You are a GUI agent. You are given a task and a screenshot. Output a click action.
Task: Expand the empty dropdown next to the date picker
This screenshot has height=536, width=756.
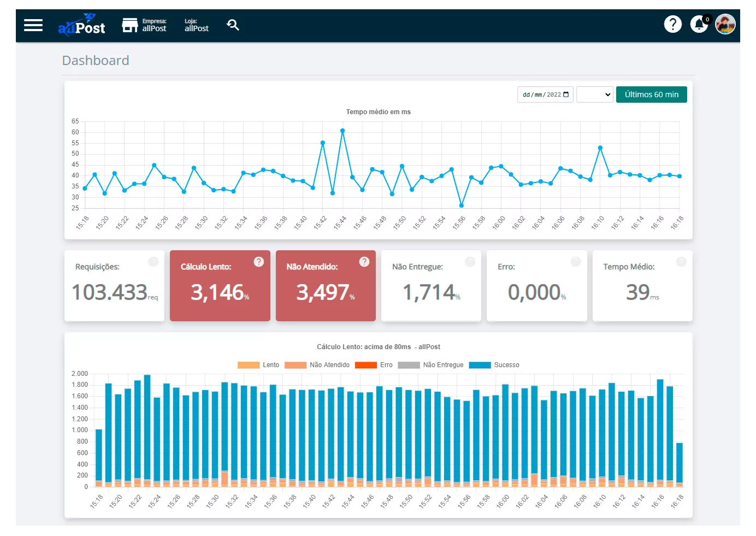pos(595,94)
